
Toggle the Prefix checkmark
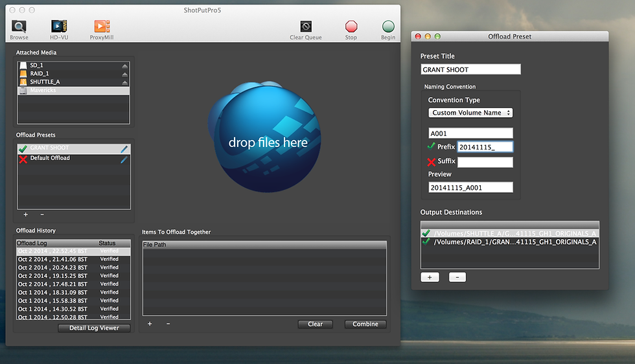(432, 146)
